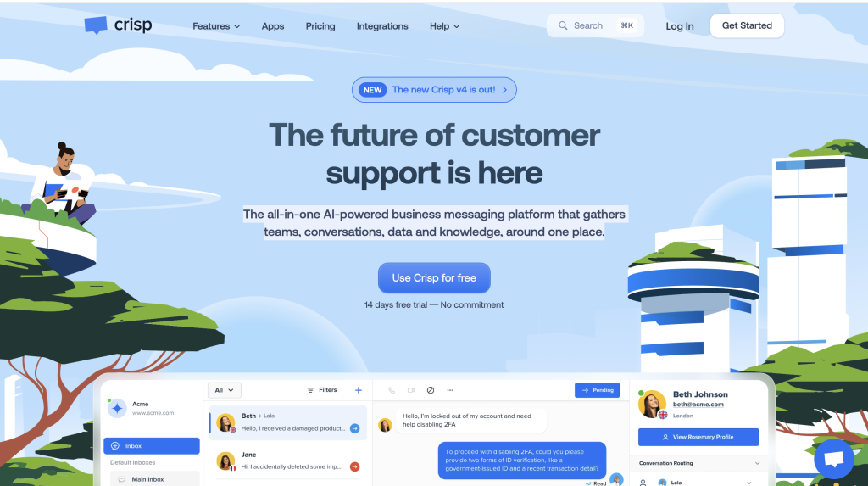Open the Integrations menu item

click(x=382, y=26)
